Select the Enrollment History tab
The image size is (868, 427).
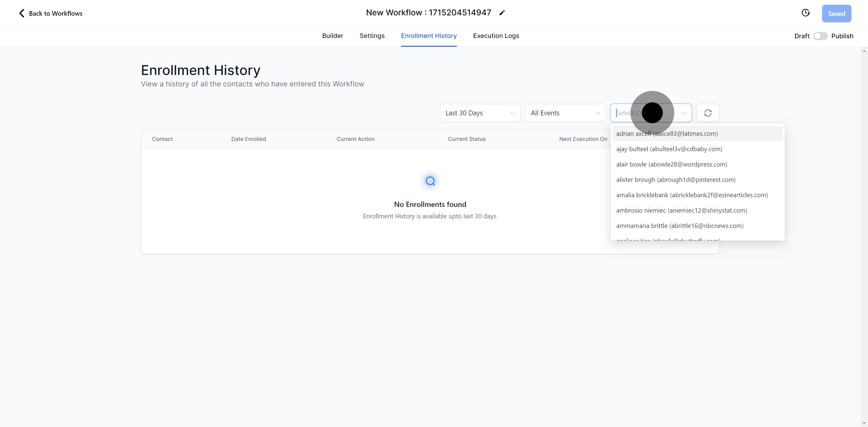click(429, 36)
